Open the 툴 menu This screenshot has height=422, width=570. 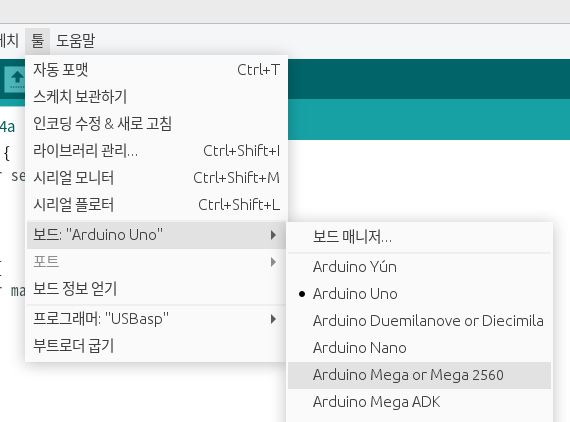tap(37, 40)
